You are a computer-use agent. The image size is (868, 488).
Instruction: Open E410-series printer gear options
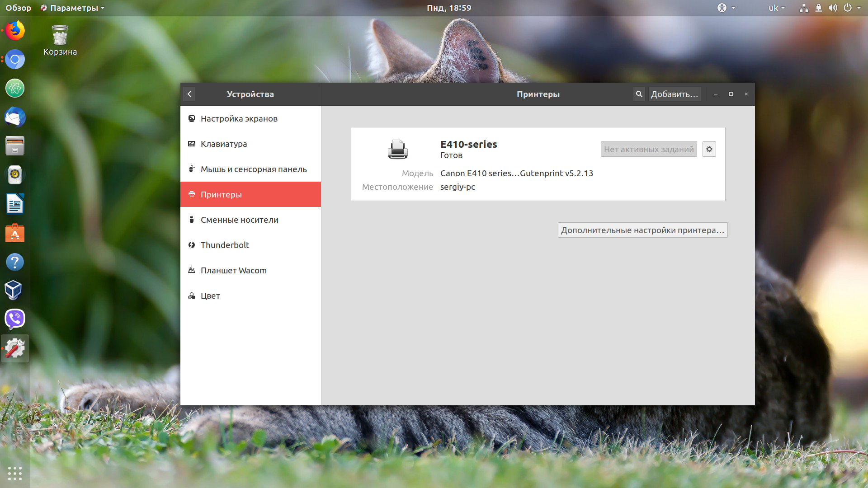coord(709,149)
